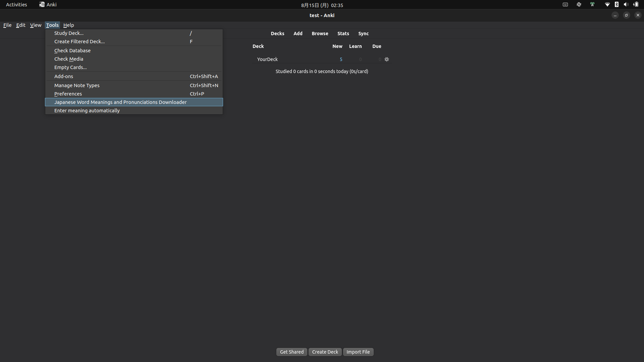Open the keyboard input indicator in system tray
The width and height of the screenshot is (644, 362).
click(565, 5)
